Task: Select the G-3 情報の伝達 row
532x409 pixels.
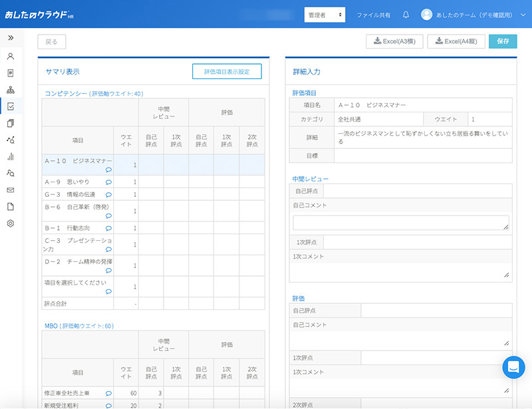Action: (x=154, y=194)
